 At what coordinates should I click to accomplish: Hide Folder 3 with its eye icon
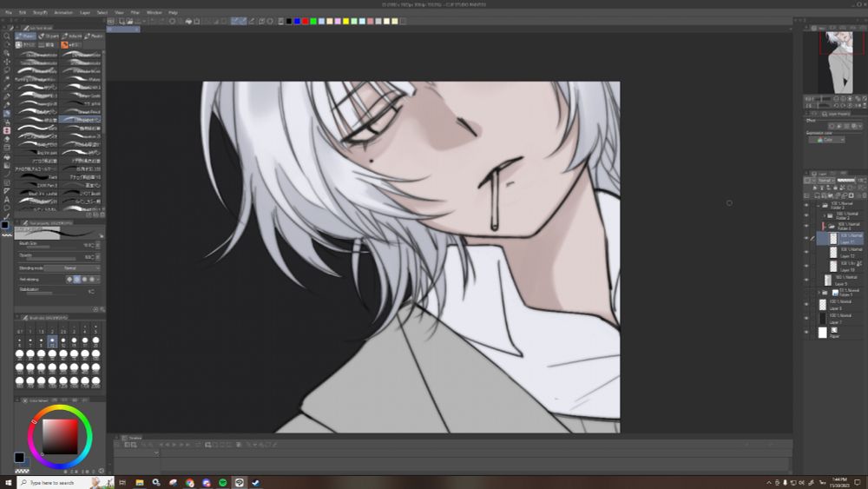click(806, 205)
